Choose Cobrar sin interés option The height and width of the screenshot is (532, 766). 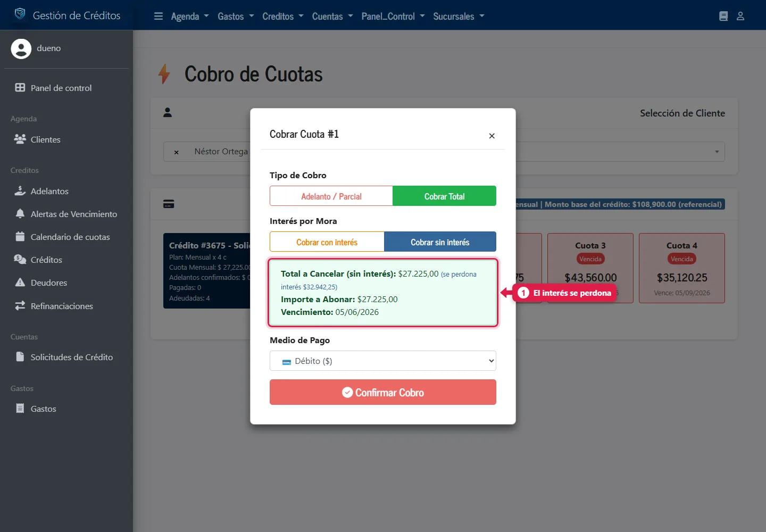click(x=440, y=242)
